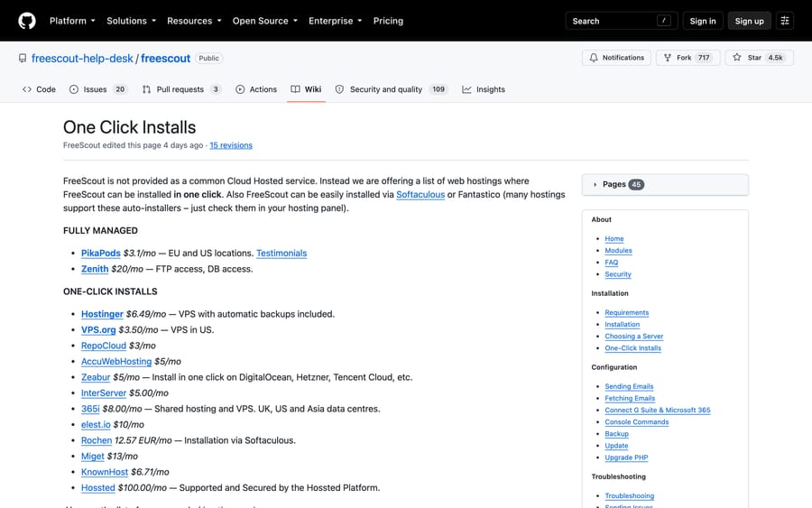Image resolution: width=812 pixels, height=508 pixels.
Task: Click the Sign up button
Action: 749,21
